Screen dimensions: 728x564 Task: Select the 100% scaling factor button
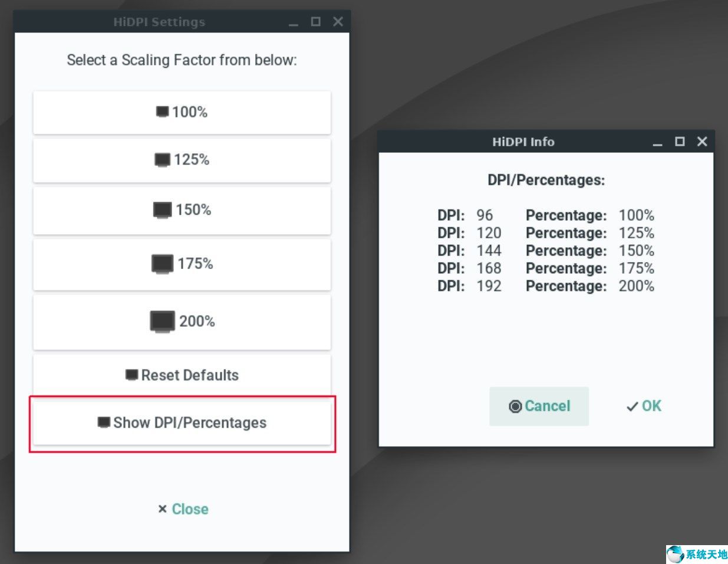pyautogui.click(x=182, y=112)
